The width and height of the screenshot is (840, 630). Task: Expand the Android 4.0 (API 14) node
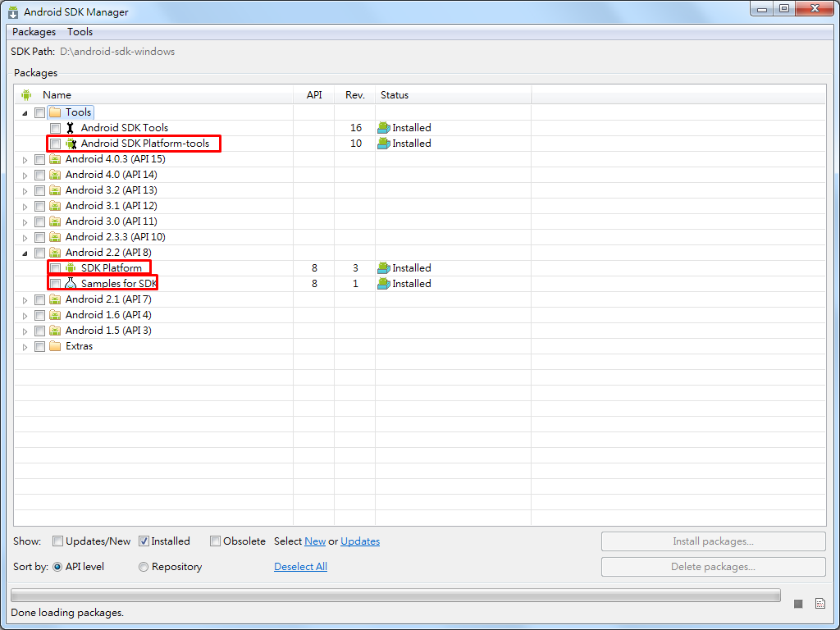(x=25, y=176)
